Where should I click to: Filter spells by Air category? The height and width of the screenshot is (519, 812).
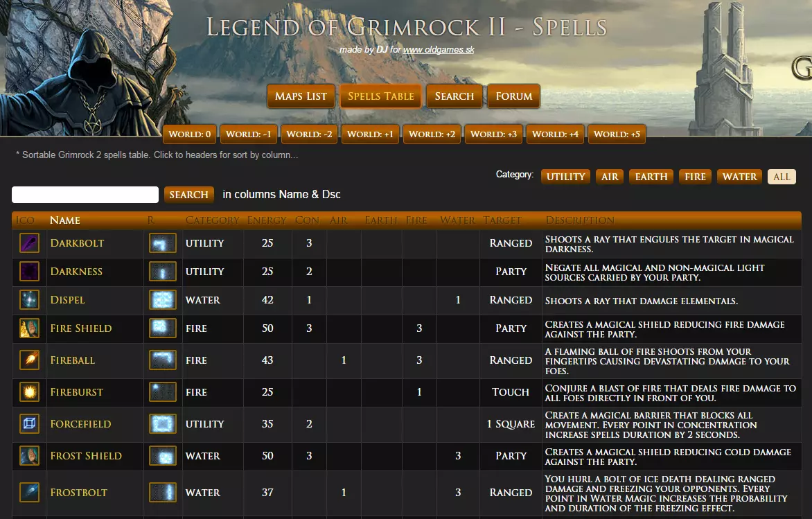pyautogui.click(x=610, y=177)
